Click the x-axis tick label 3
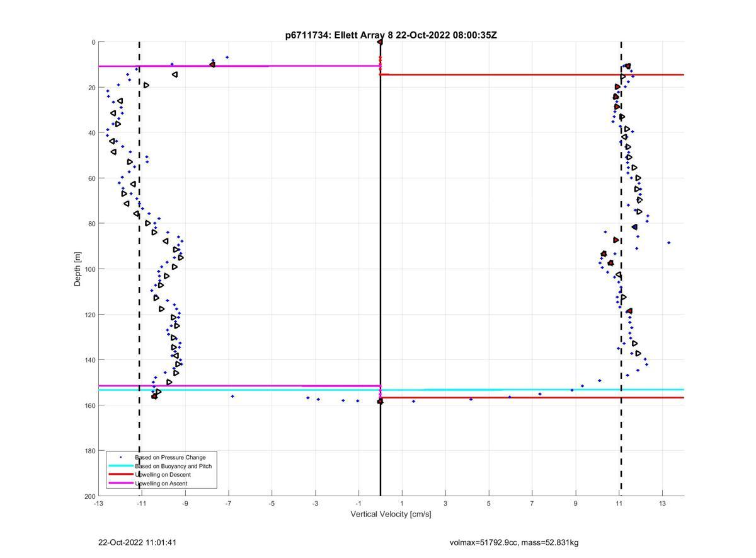This screenshot has height=558, width=756. tap(445, 504)
